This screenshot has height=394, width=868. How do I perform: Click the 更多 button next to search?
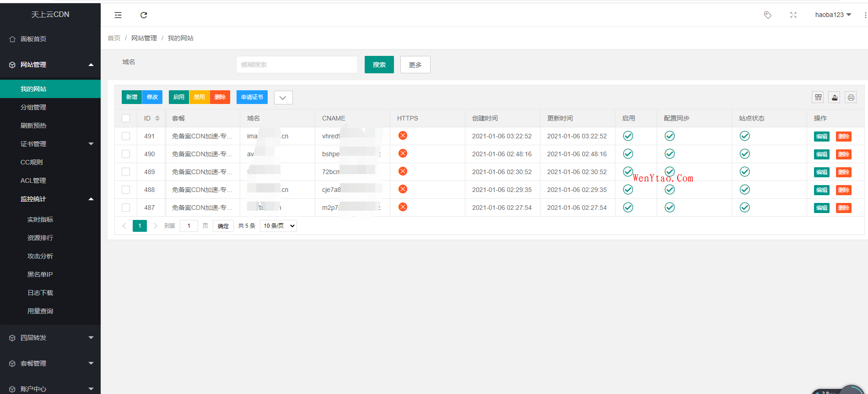(x=415, y=65)
